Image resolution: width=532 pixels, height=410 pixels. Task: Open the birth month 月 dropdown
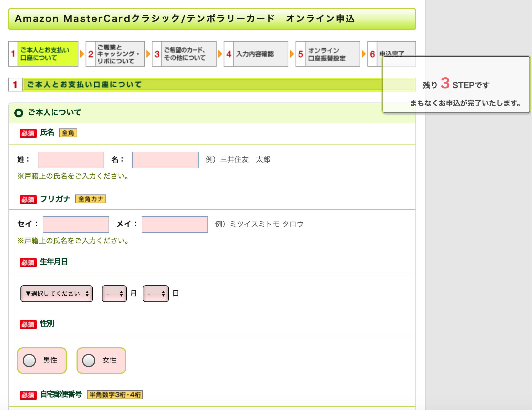point(114,293)
